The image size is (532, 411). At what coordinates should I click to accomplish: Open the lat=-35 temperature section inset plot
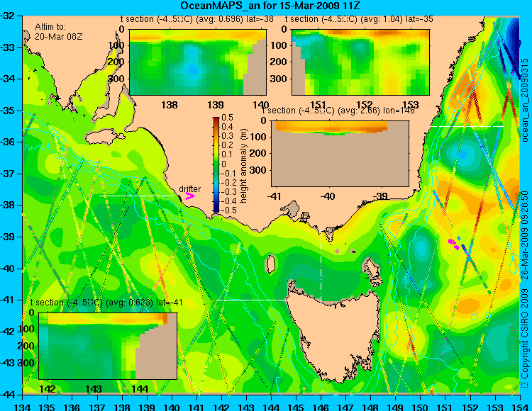coord(360,62)
